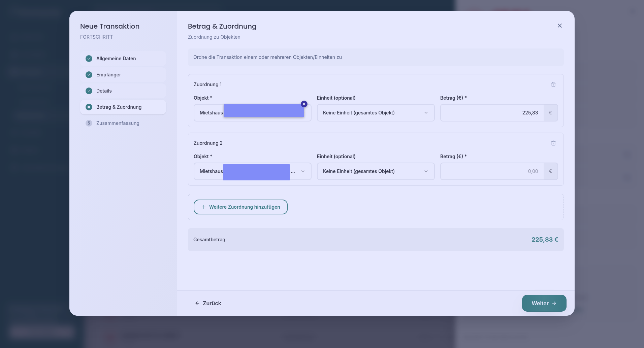Screen dimensions: 644x348
Task: Click the Zuordnung 2 heading
Action: coord(208,143)
